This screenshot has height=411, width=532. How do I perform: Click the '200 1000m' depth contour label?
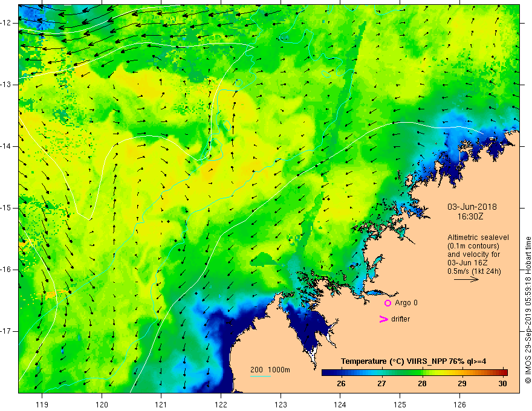[x=270, y=370]
